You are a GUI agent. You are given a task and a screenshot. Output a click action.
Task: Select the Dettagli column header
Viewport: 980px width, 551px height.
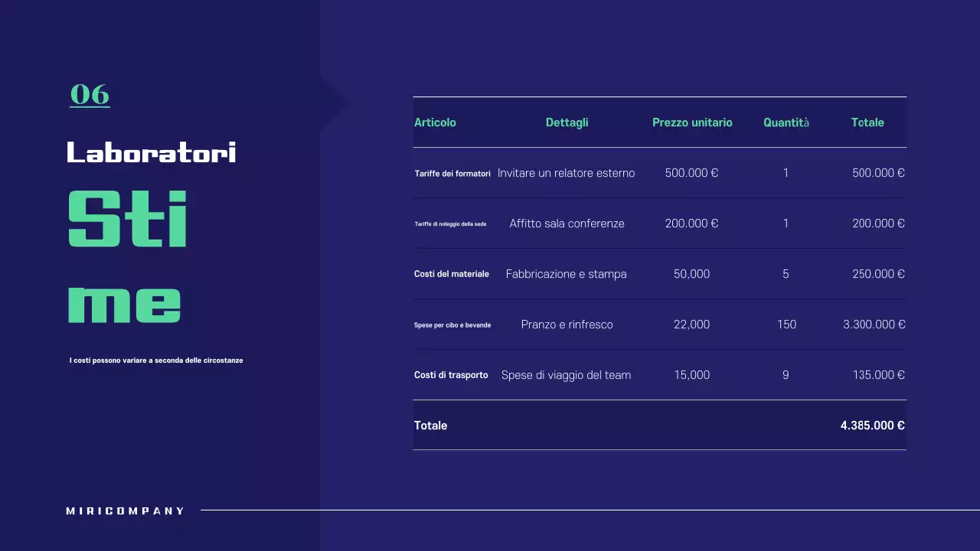[x=567, y=122]
